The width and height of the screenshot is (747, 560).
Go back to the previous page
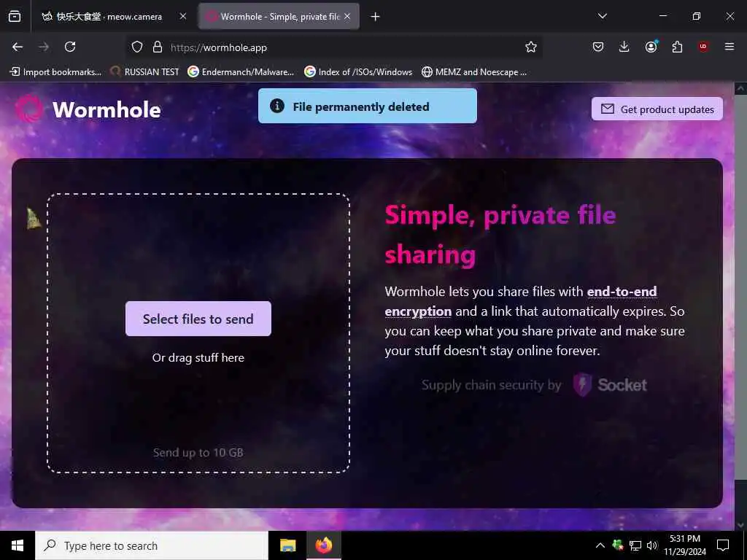18,47
